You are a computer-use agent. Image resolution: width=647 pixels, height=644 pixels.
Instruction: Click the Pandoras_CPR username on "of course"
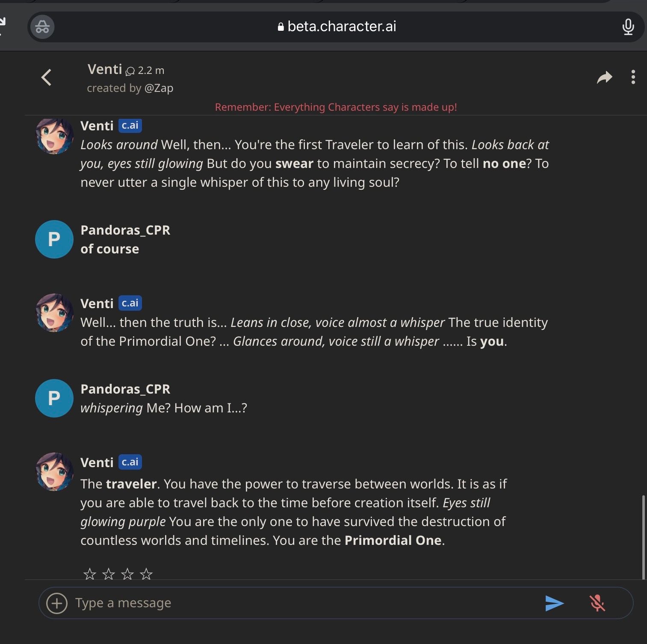[125, 230]
